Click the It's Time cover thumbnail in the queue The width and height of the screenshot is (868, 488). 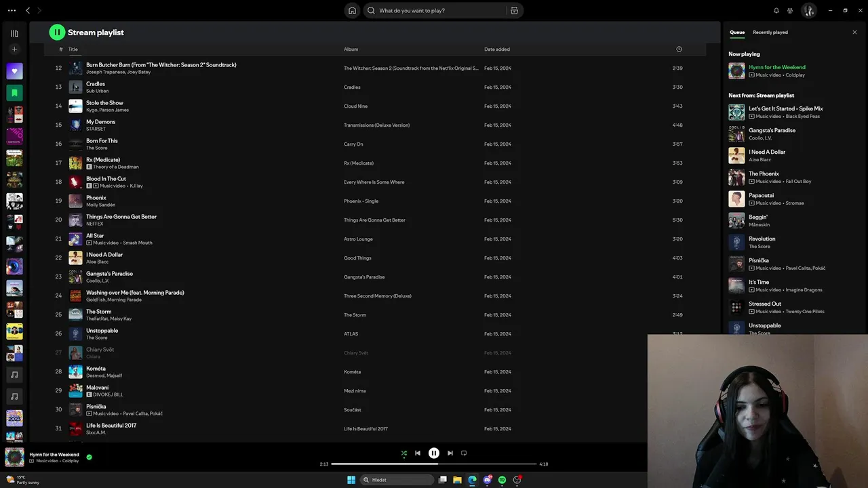pyautogui.click(x=736, y=285)
